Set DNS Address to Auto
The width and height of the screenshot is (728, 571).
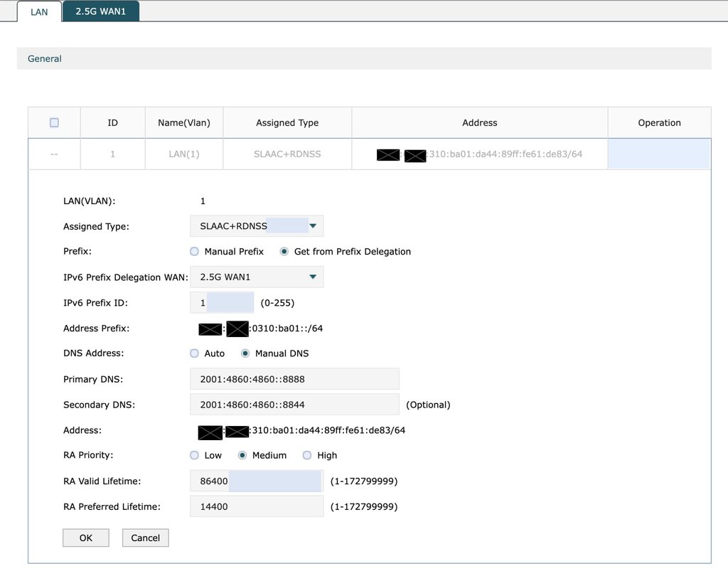tap(195, 353)
